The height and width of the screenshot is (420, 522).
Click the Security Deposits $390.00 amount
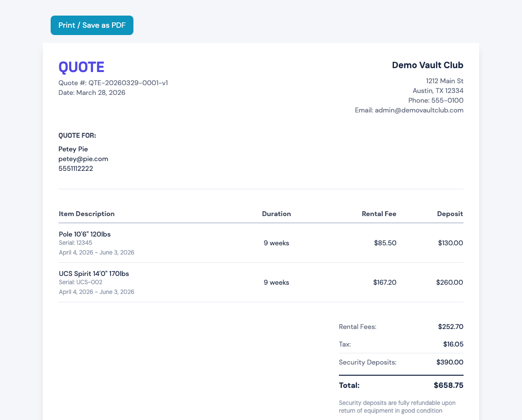click(x=450, y=362)
